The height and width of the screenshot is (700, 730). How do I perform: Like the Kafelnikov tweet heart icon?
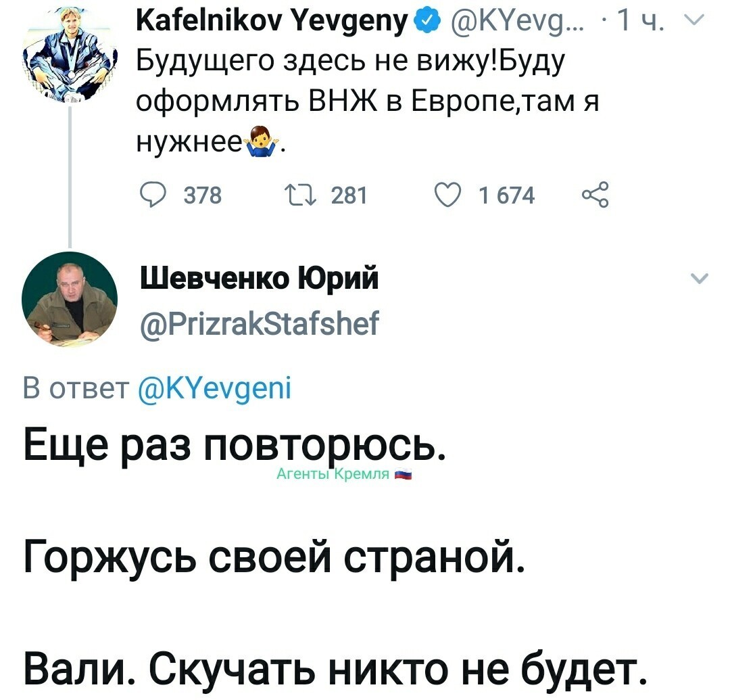tap(448, 195)
